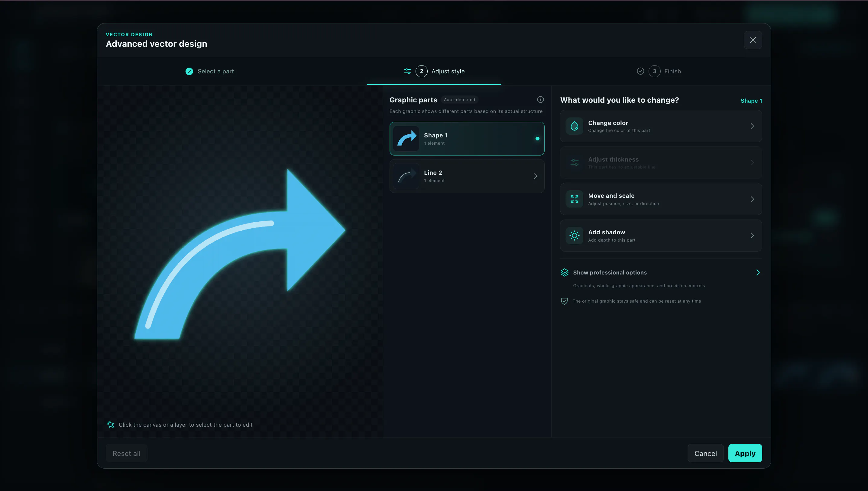
Task: Click the Shape 1 arrow thumbnail
Action: pos(406,139)
